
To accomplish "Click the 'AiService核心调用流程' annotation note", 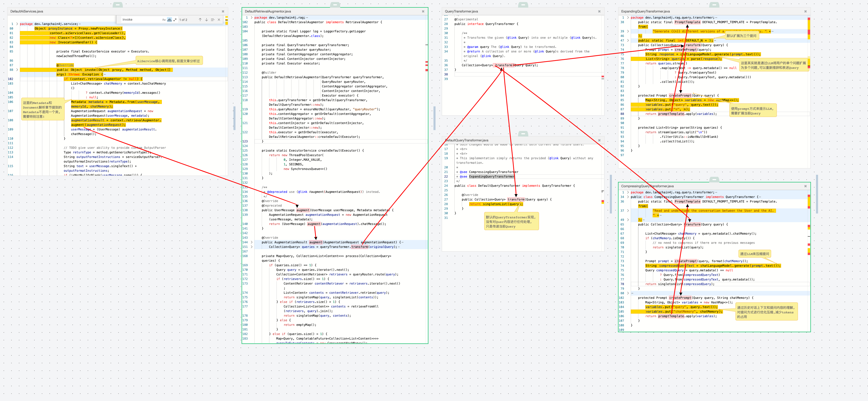I will coord(169,61).
